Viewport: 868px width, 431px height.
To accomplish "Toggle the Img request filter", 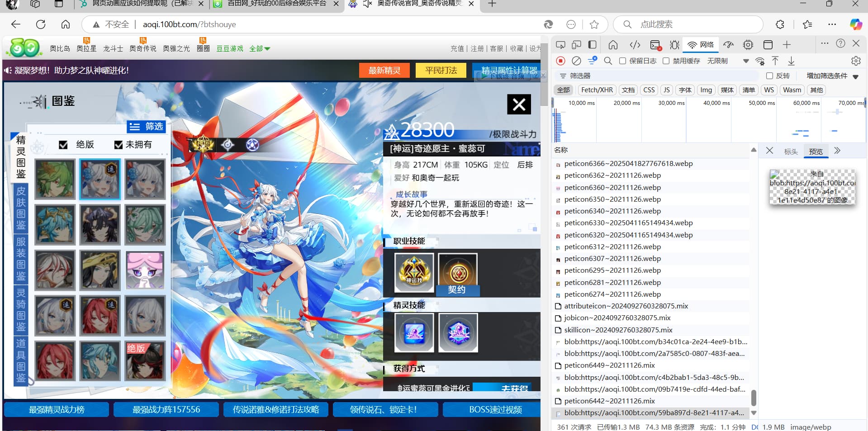I will pos(706,90).
